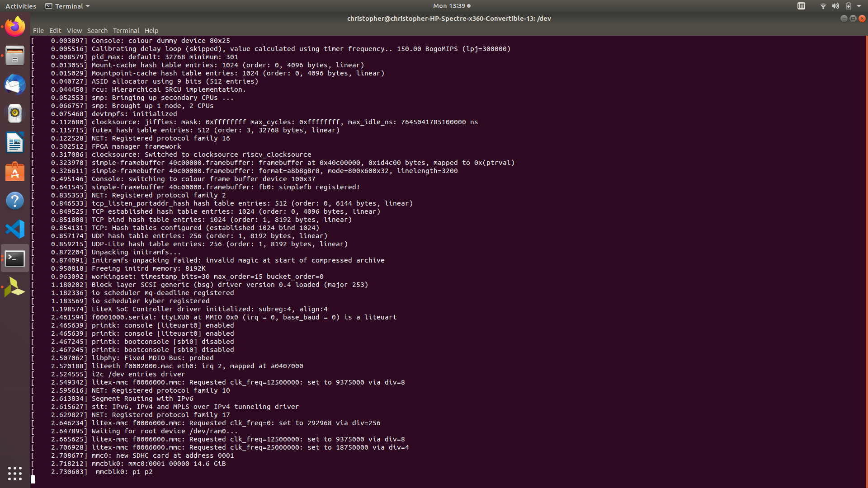Open Ubuntu Software from the dock

(x=15, y=172)
